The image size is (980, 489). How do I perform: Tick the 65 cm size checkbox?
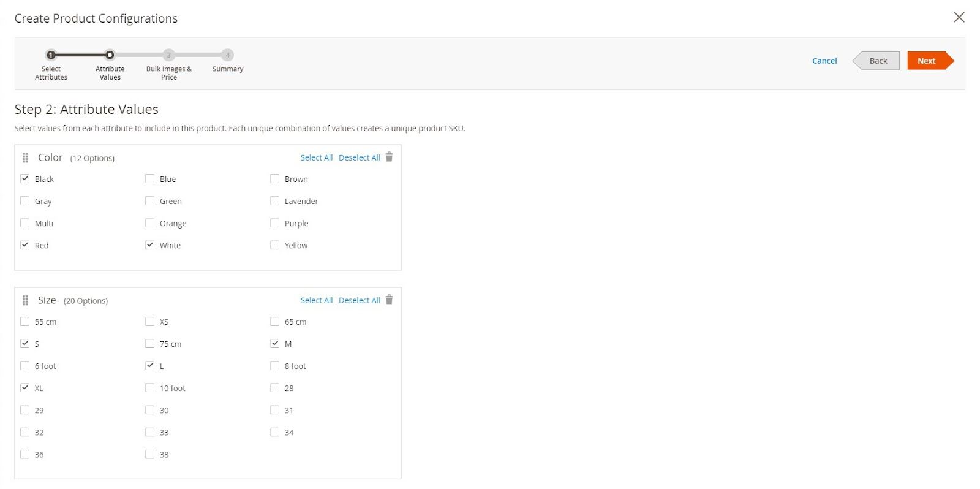pyautogui.click(x=275, y=322)
